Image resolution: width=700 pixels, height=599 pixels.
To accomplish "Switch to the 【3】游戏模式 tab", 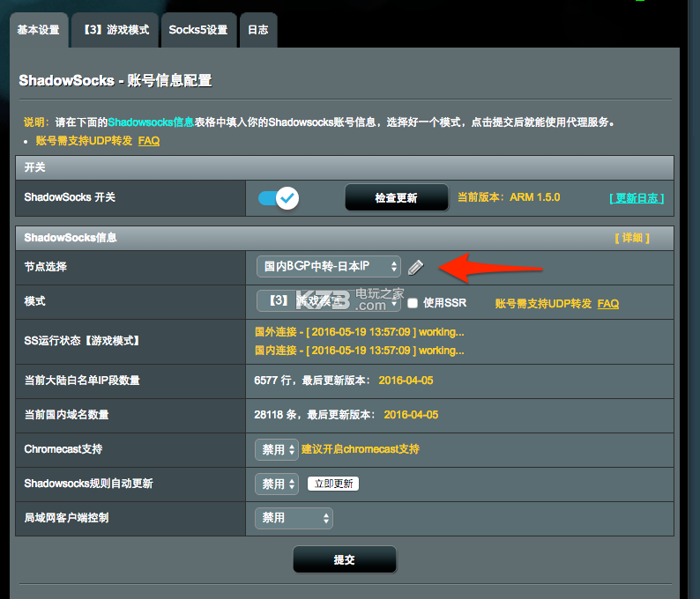I will (115, 30).
